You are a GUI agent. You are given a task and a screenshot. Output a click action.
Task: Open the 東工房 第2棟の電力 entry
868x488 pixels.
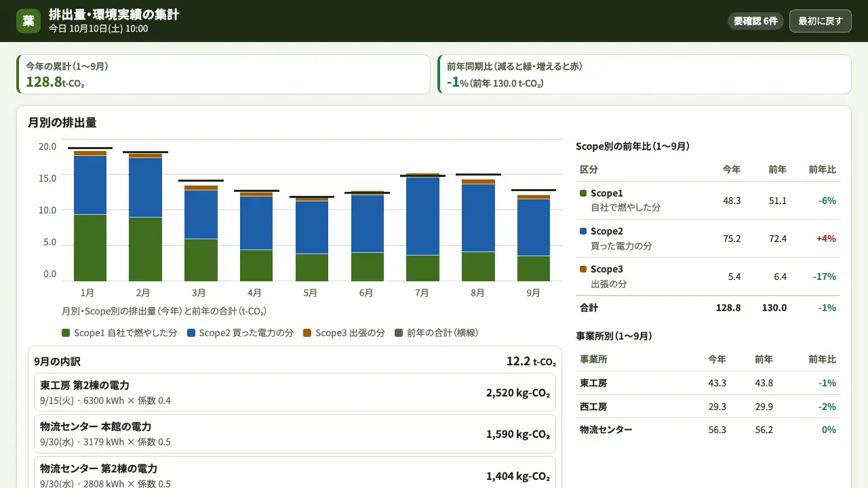tap(295, 392)
